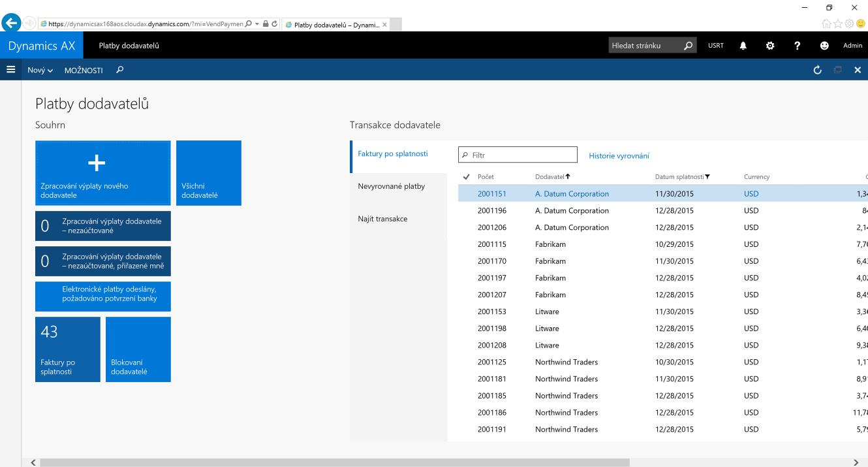
Task: Select invoice number 2001208
Action: 492,346
